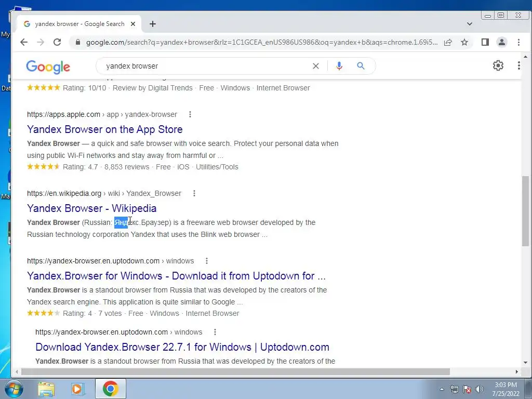532x399 pixels.
Task: Open the Chrome profile avatar menu
Action: point(502,42)
